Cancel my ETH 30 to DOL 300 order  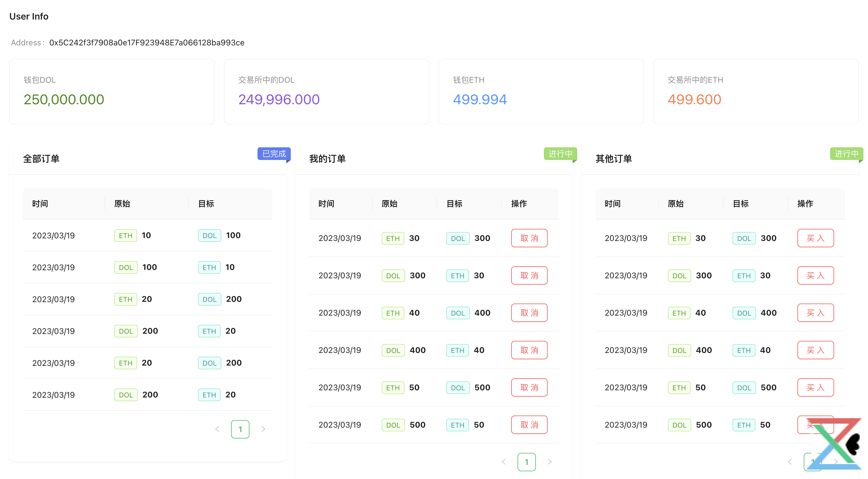point(529,238)
